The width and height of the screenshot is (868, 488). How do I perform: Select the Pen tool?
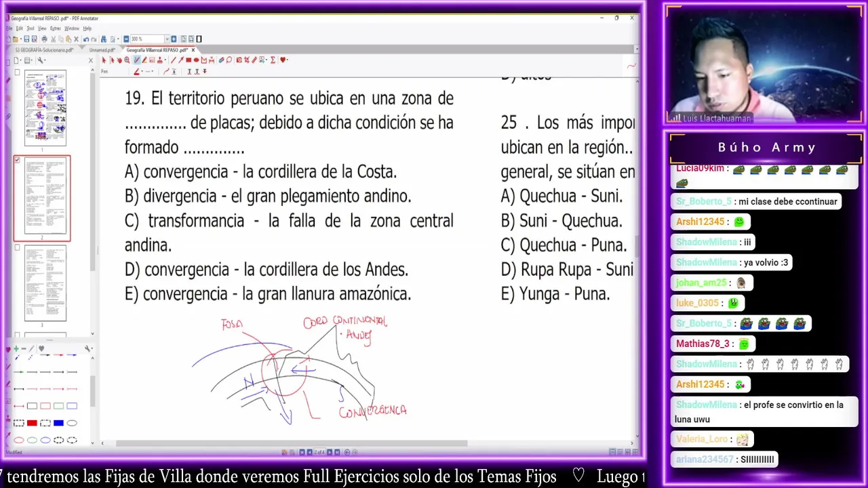pyautogui.click(x=136, y=60)
